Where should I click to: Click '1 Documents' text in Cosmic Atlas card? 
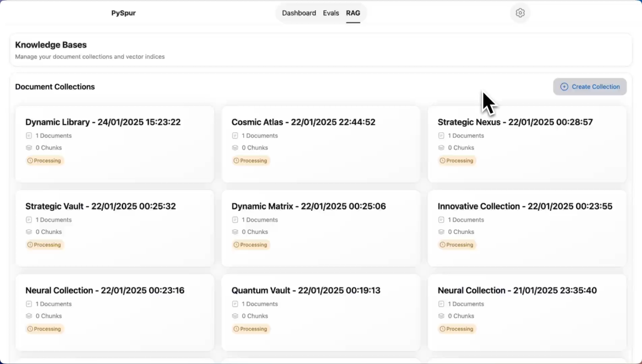click(x=260, y=135)
